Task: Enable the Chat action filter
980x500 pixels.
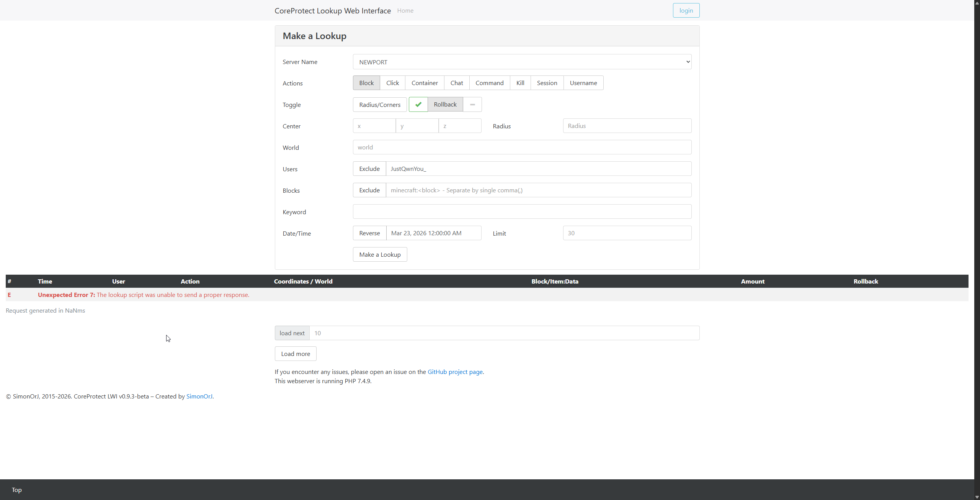Action: click(456, 83)
